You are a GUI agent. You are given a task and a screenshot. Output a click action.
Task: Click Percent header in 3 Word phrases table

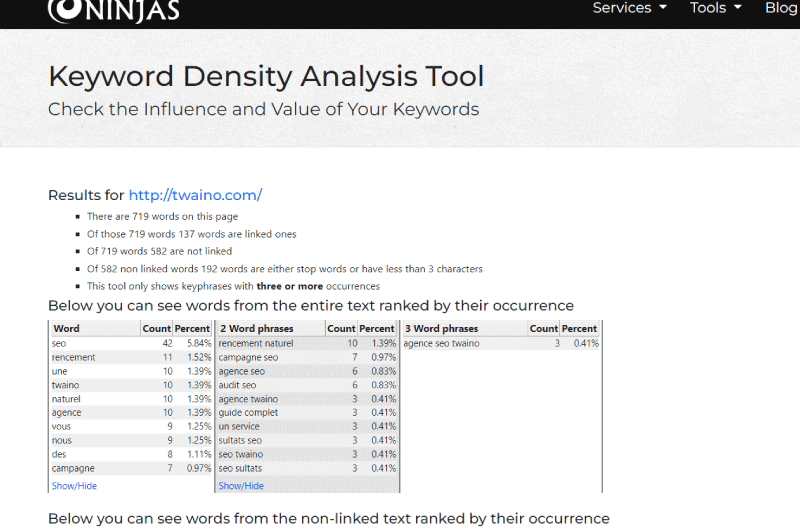point(579,329)
